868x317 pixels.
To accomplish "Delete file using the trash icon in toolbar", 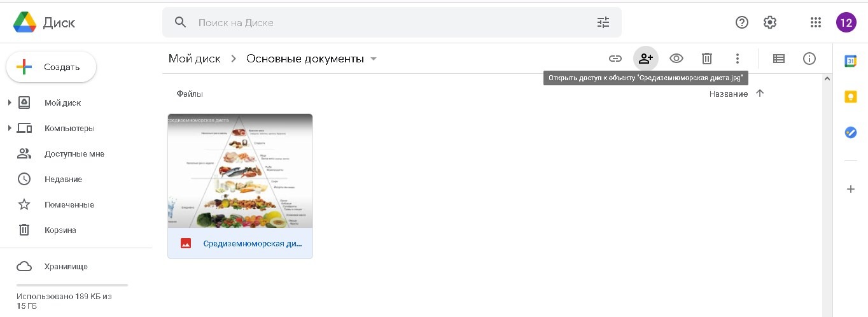I will tap(706, 59).
